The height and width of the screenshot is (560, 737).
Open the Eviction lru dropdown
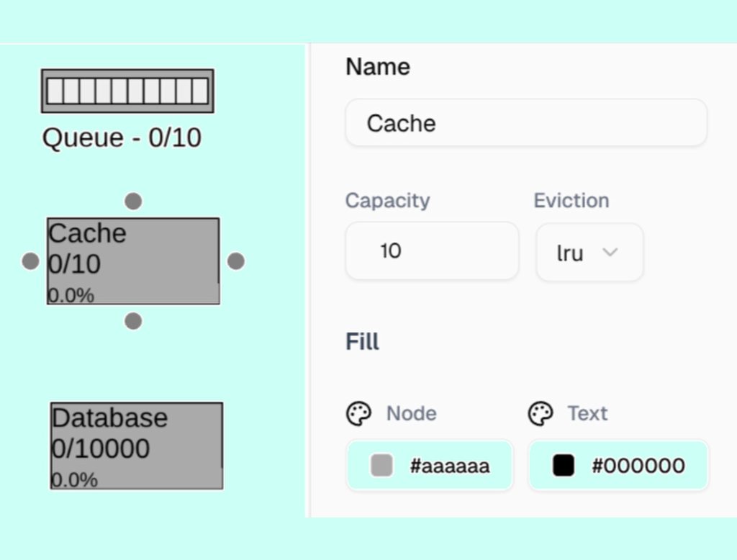(589, 252)
